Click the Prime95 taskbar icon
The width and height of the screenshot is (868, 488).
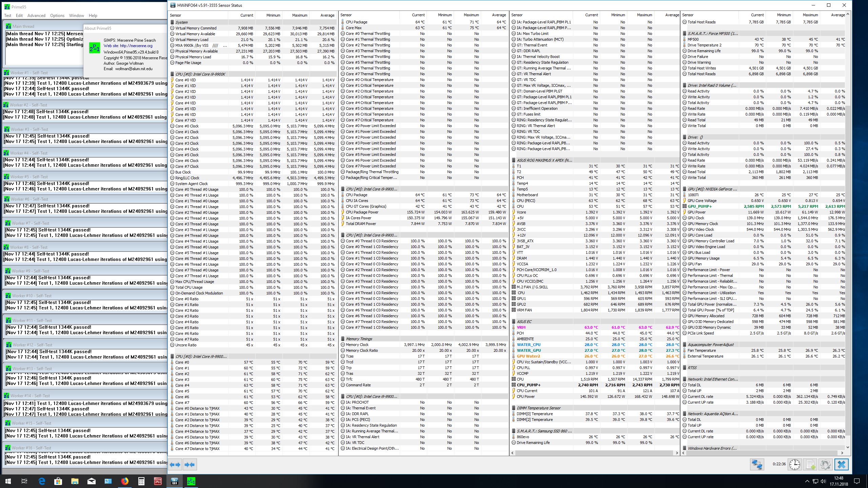coord(191,481)
